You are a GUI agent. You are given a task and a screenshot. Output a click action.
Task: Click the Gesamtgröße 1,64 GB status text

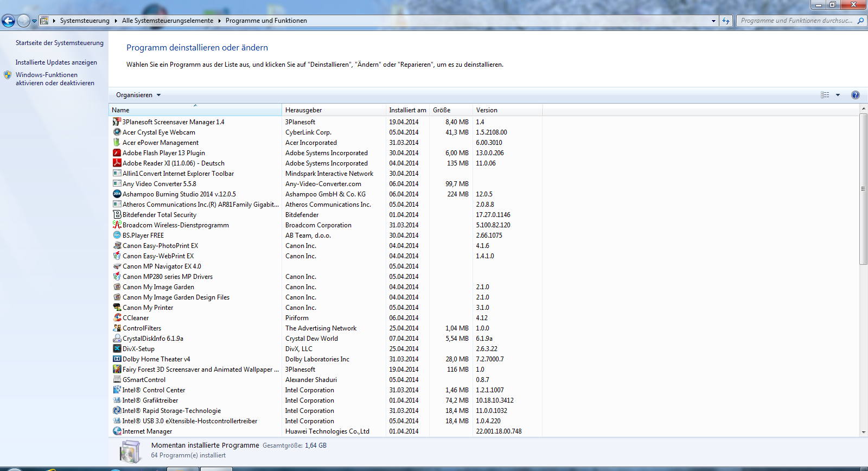pyautogui.click(x=295, y=445)
